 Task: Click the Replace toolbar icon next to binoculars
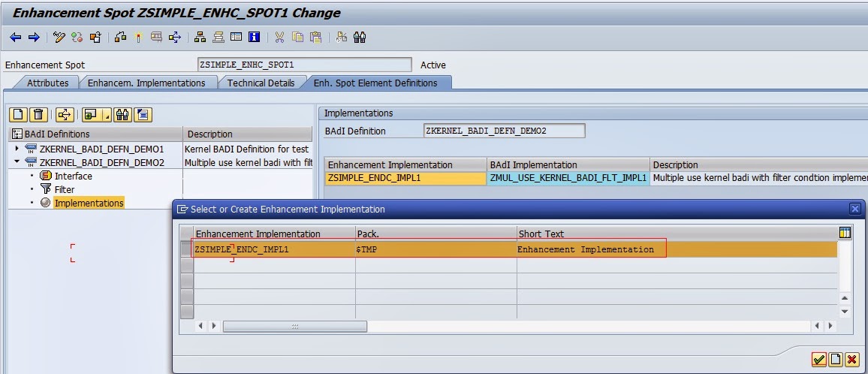[342, 37]
